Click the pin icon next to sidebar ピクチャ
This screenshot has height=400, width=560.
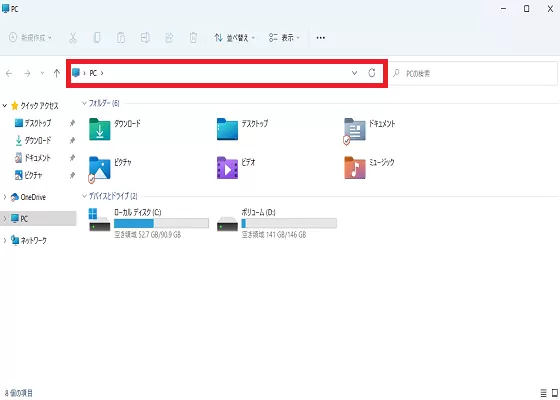point(72,175)
